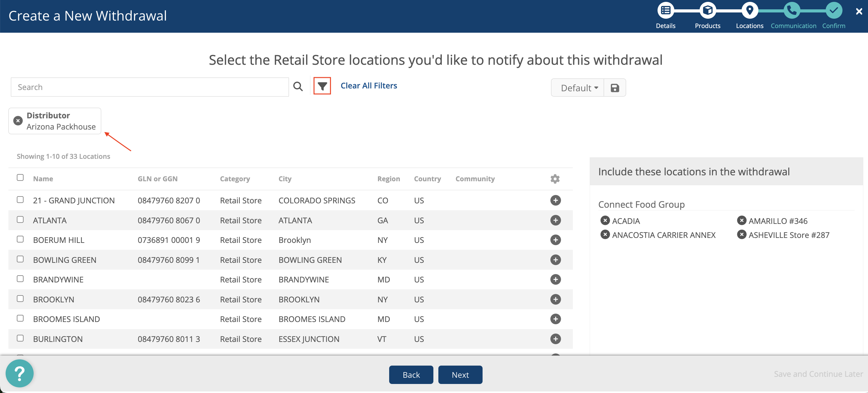Select the BROOKLYN location checkbox
The height and width of the screenshot is (393, 868).
point(20,299)
